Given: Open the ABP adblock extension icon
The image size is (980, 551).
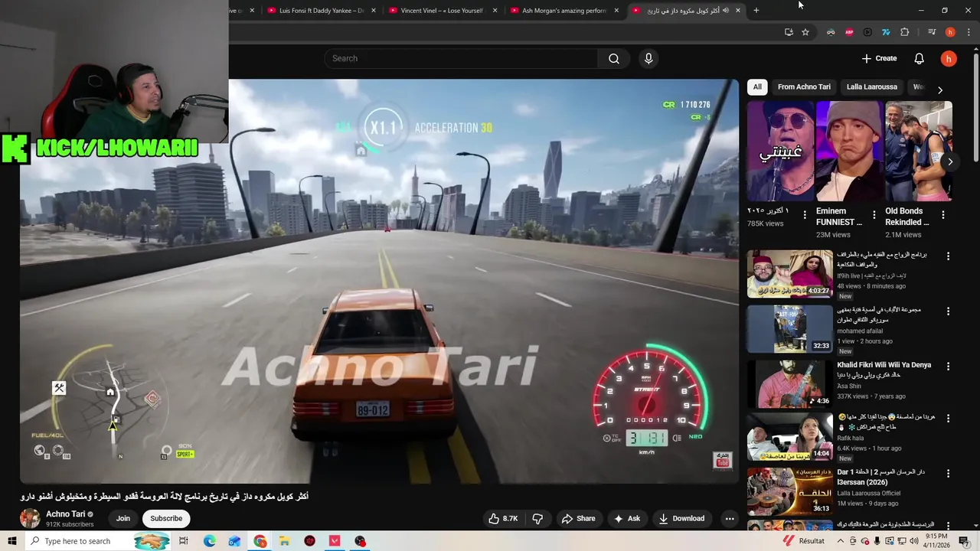Looking at the screenshot, I should point(849,32).
